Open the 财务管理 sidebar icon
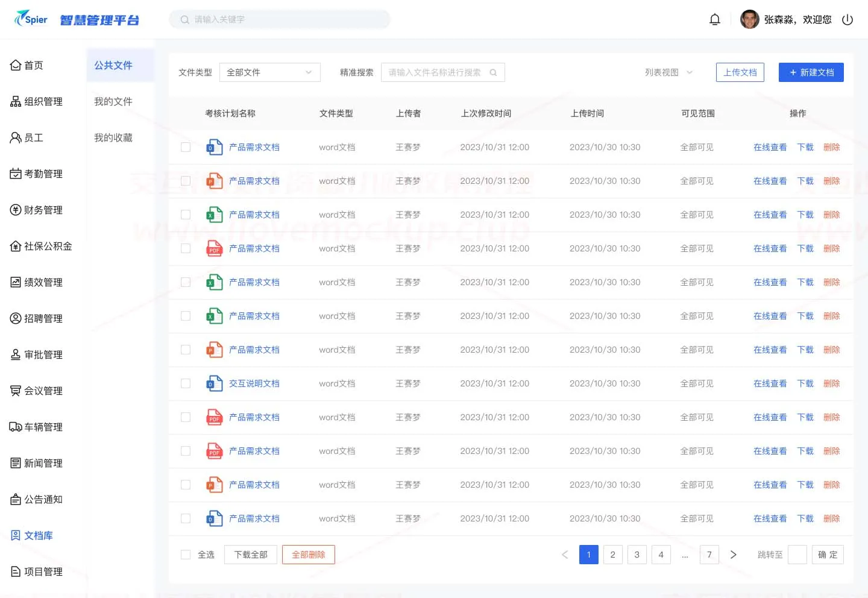The image size is (868, 598). point(16,210)
